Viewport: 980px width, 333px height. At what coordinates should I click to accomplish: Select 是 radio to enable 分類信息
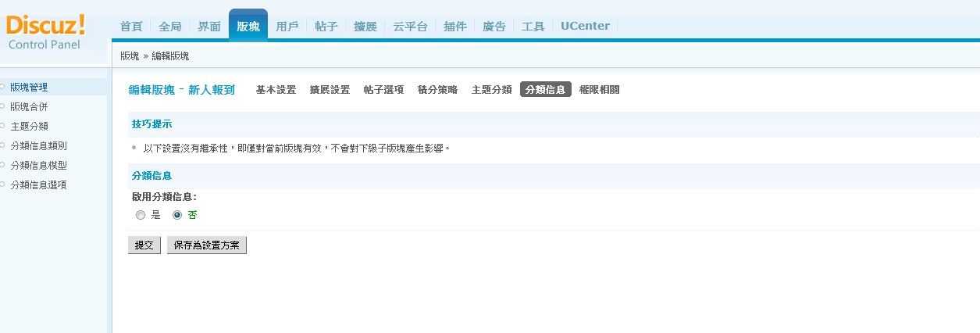[x=141, y=215]
